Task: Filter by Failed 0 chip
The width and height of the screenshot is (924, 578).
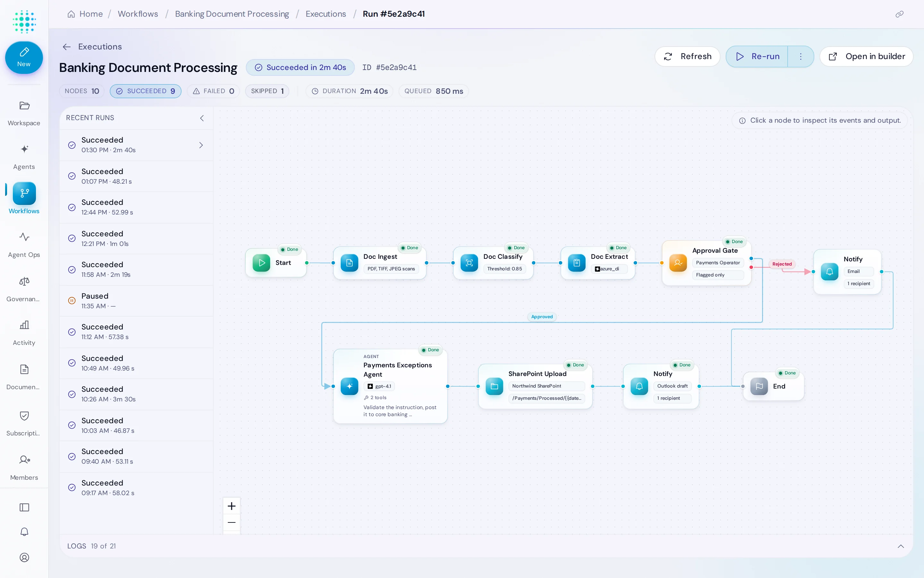Action: click(x=213, y=91)
